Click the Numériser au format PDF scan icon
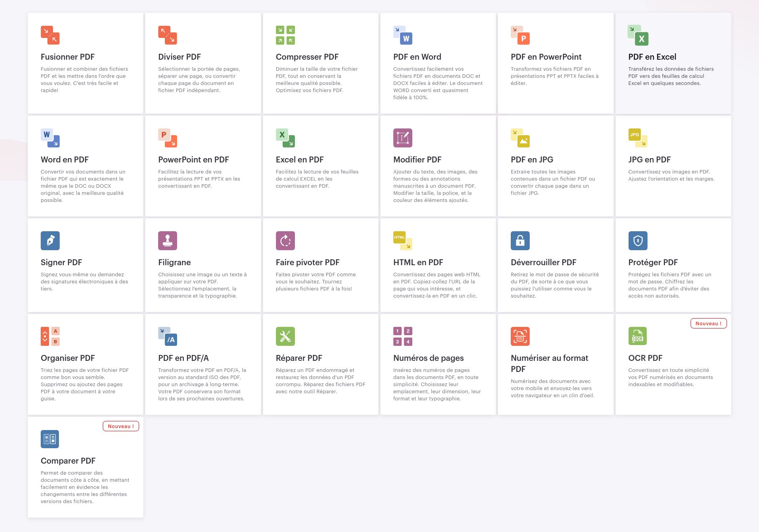This screenshot has height=532, width=759. click(x=520, y=336)
